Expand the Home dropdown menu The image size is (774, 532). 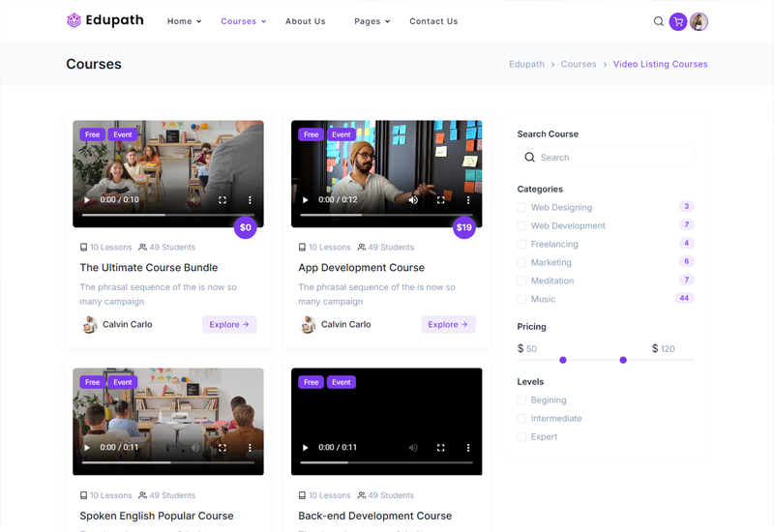(x=184, y=21)
